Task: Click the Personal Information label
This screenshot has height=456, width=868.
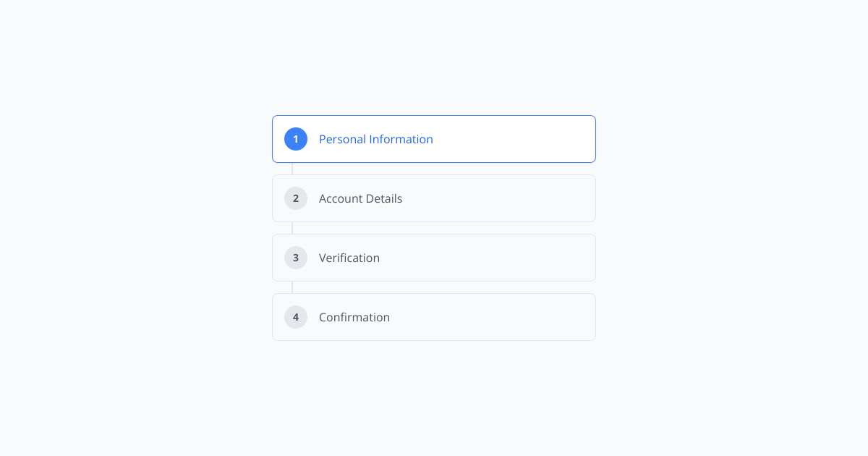Action: tap(376, 139)
